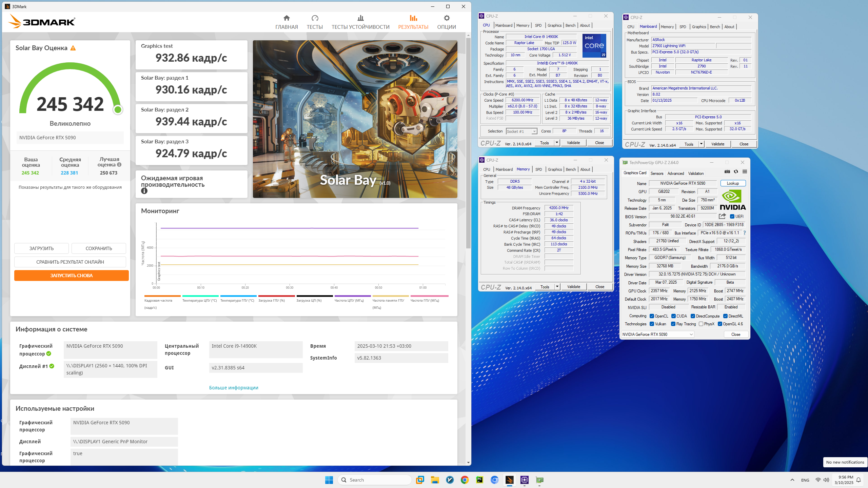868x488 pixels.
Task: Switch to 3DMark taskbar icon
Action: (509, 480)
